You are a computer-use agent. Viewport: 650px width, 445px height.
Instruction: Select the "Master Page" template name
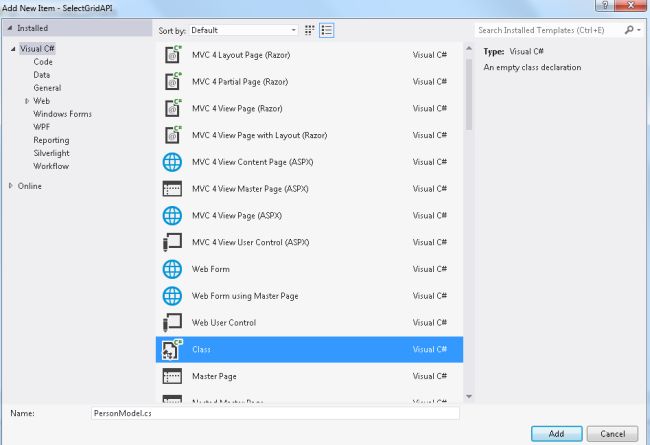(x=214, y=377)
